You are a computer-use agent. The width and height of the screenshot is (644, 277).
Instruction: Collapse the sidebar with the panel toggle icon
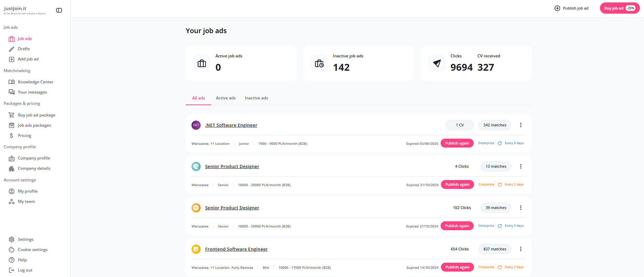59,10
